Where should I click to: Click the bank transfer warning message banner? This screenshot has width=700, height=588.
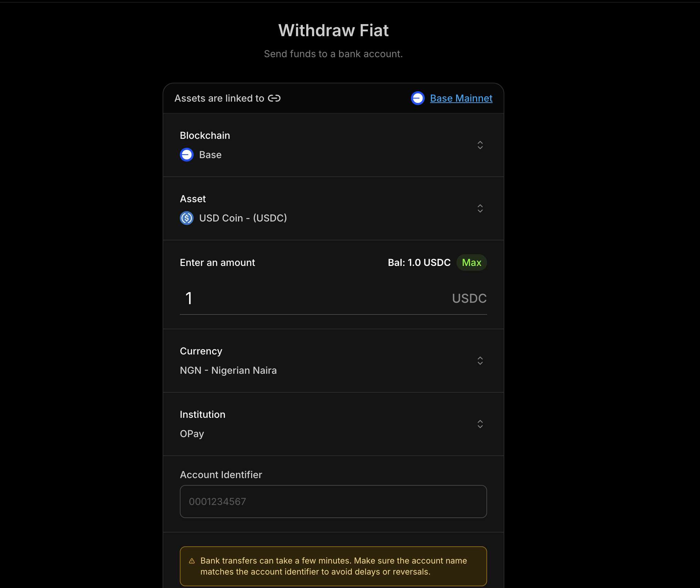click(x=333, y=566)
